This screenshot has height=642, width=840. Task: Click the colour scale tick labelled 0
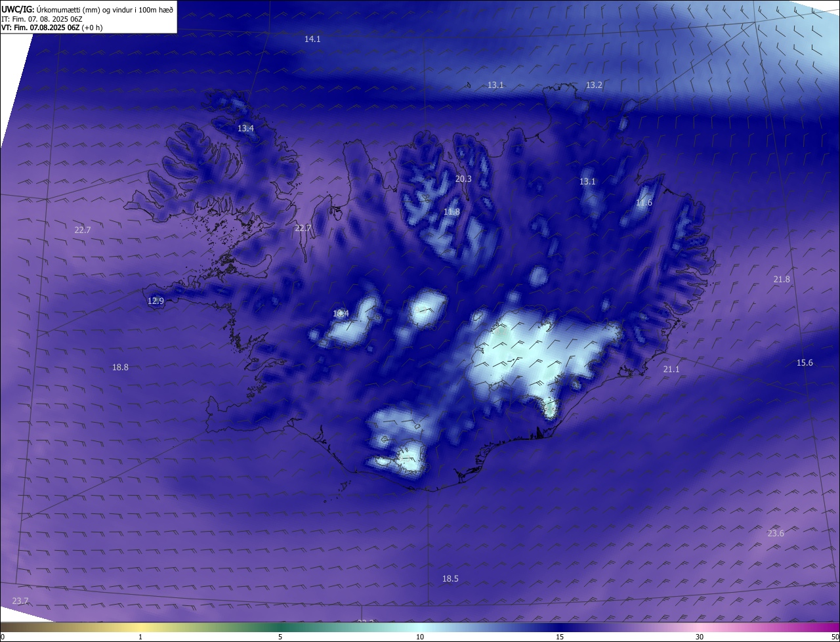[x=3, y=637]
